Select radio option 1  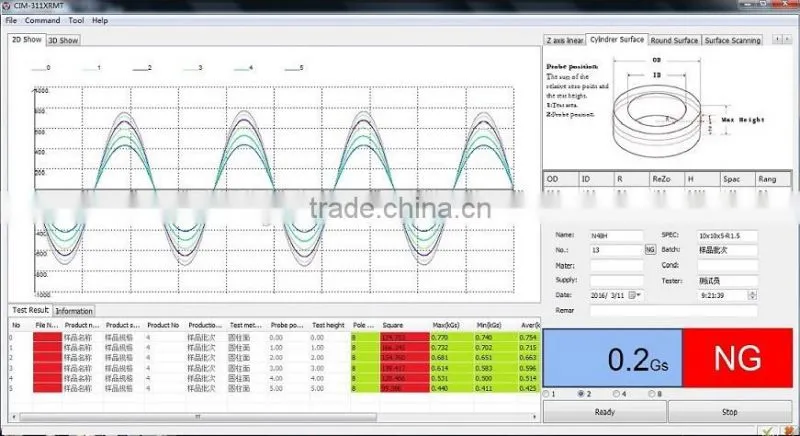pos(547,394)
